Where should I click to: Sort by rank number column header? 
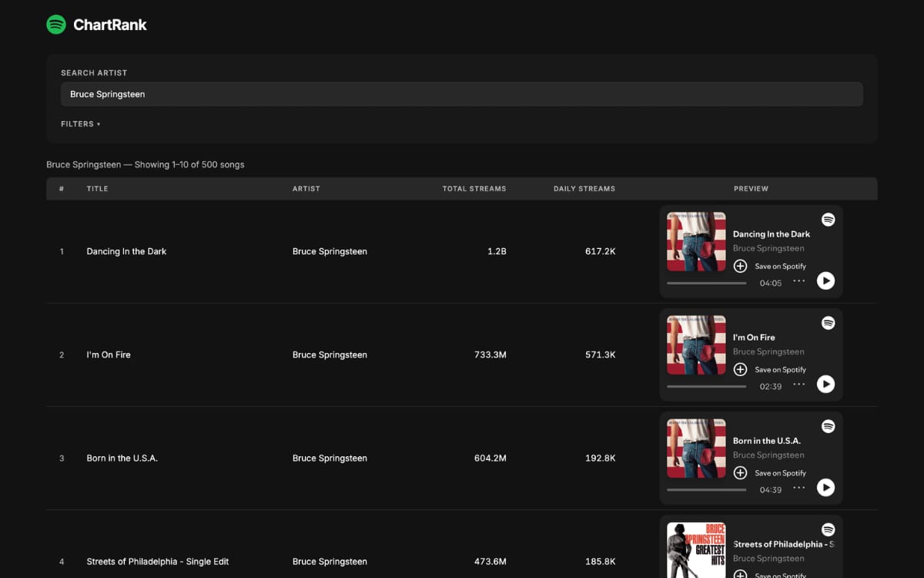click(x=62, y=189)
